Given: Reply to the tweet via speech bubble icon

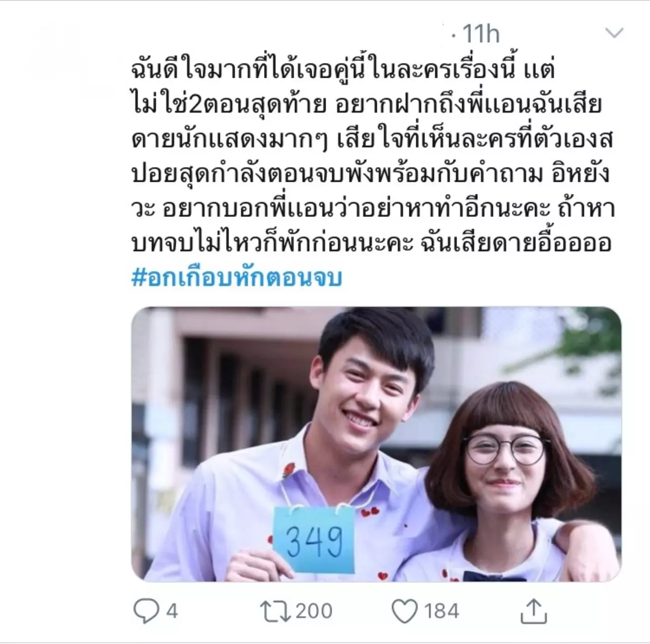Looking at the screenshot, I should pos(145,610).
